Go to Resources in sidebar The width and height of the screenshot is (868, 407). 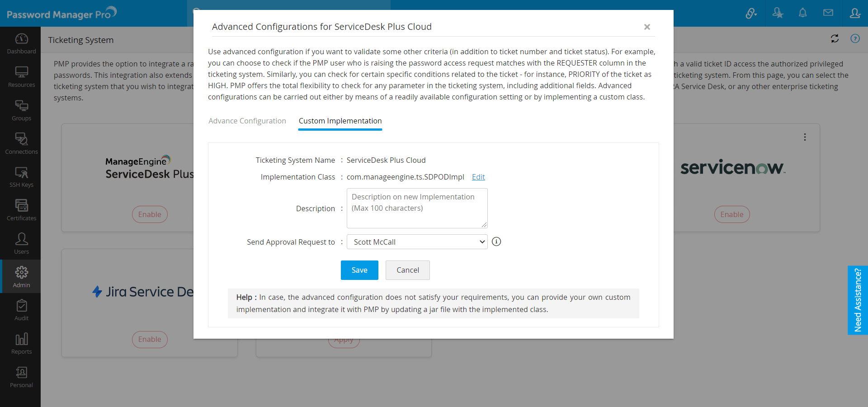[21, 77]
